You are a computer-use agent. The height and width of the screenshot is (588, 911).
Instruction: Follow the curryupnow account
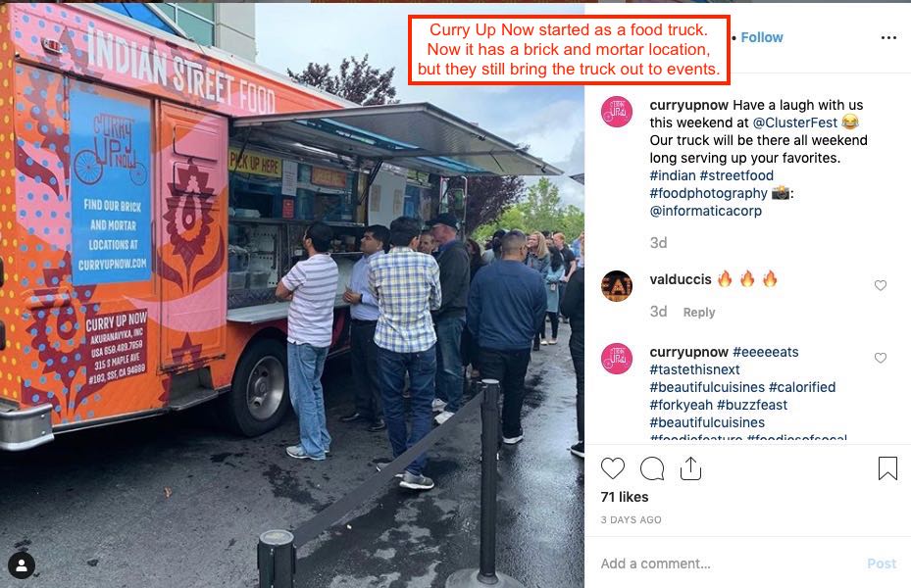point(762,37)
